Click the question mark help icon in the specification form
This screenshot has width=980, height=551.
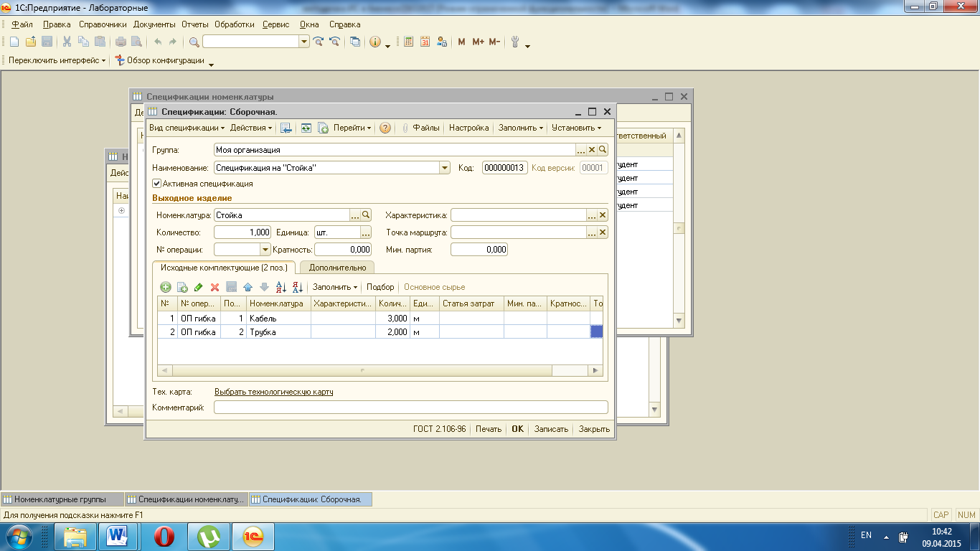click(385, 128)
